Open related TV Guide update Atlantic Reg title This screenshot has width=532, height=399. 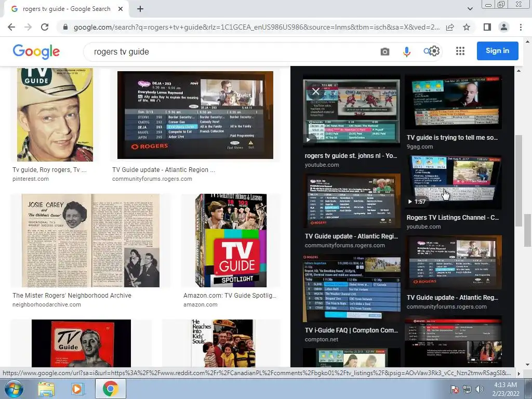click(x=453, y=298)
